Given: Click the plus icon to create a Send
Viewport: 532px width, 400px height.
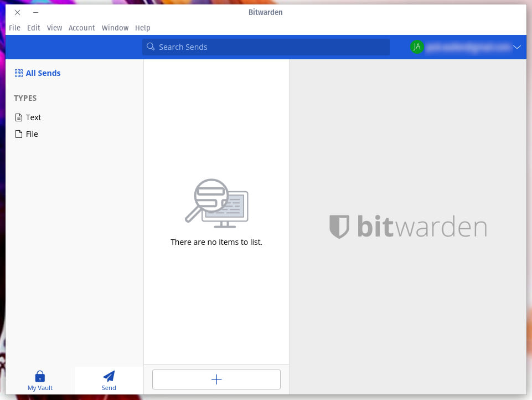Looking at the screenshot, I should click(216, 379).
